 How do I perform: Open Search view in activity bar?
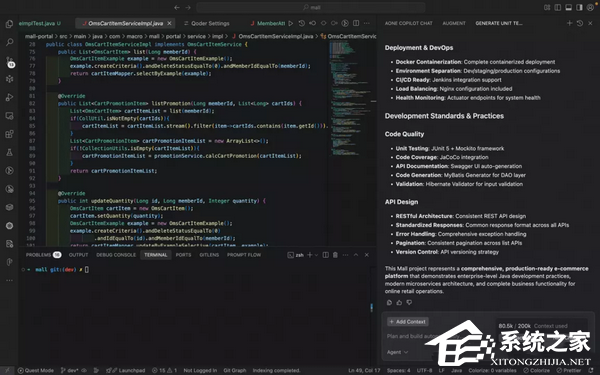coord(10,42)
